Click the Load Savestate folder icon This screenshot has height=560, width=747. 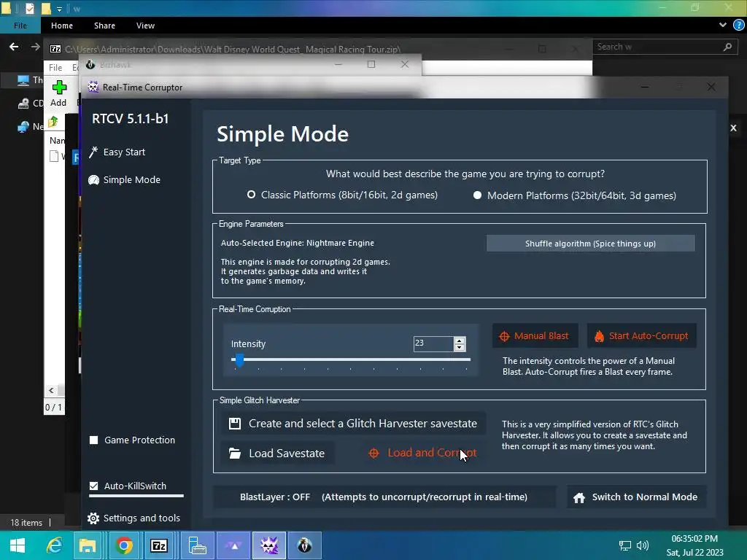[x=235, y=453]
